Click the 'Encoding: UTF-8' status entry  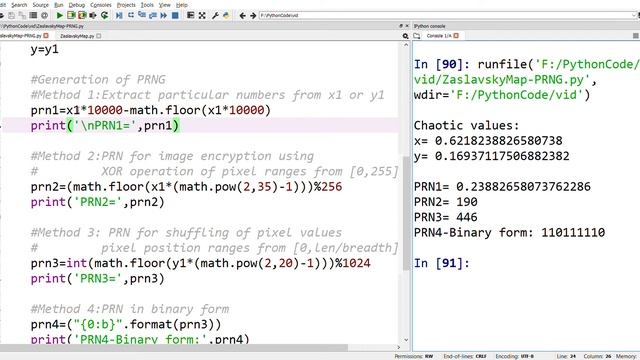pos(515,356)
